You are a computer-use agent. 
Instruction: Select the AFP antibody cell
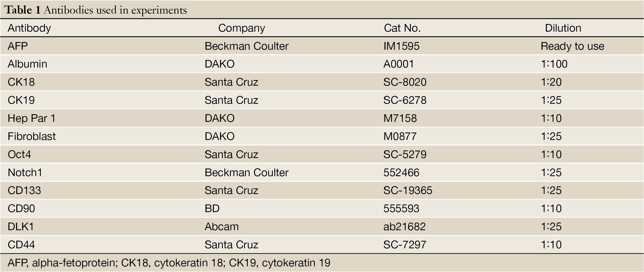click(x=18, y=46)
